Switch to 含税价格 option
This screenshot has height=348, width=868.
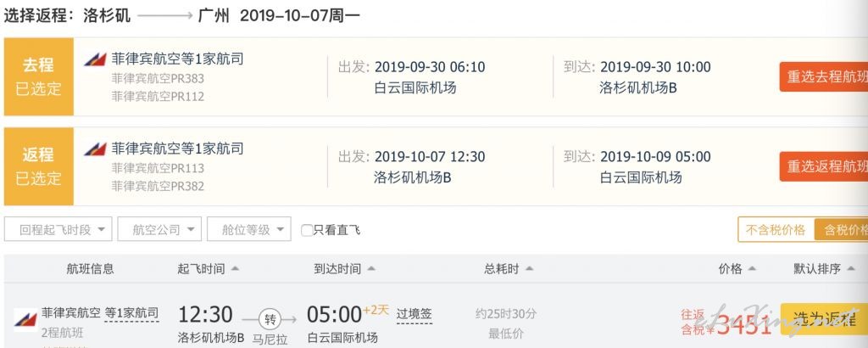tap(841, 229)
